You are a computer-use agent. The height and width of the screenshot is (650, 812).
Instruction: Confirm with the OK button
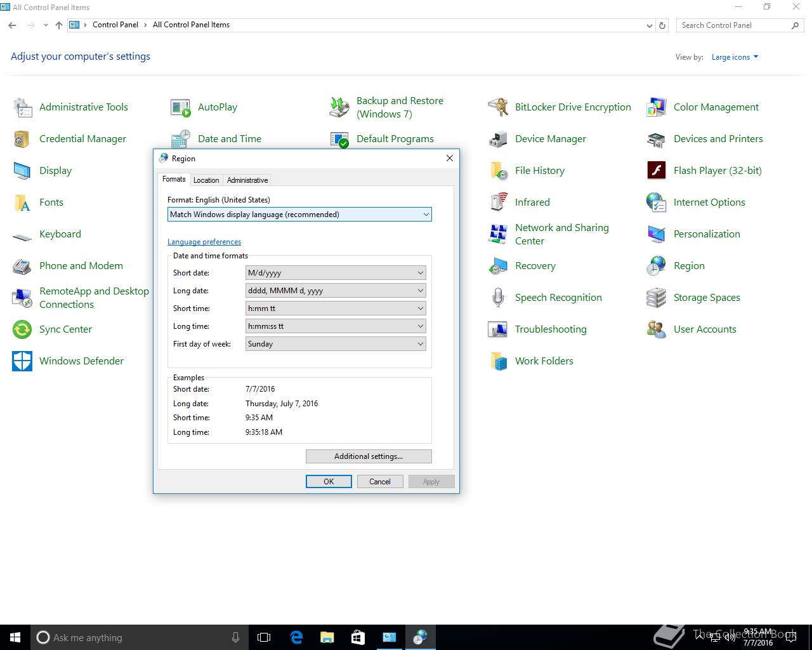pyautogui.click(x=329, y=482)
